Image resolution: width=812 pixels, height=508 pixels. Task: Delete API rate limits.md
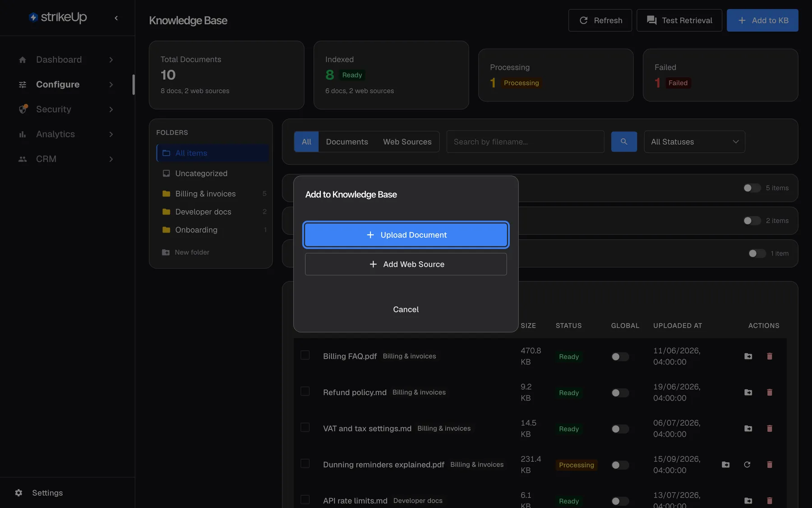click(770, 501)
